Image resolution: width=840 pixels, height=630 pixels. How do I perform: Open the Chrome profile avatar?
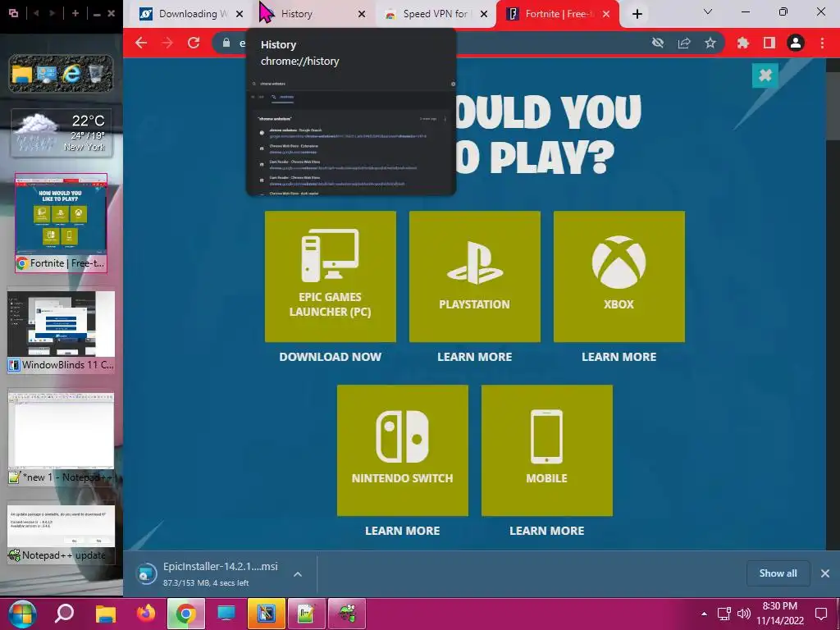click(x=796, y=43)
